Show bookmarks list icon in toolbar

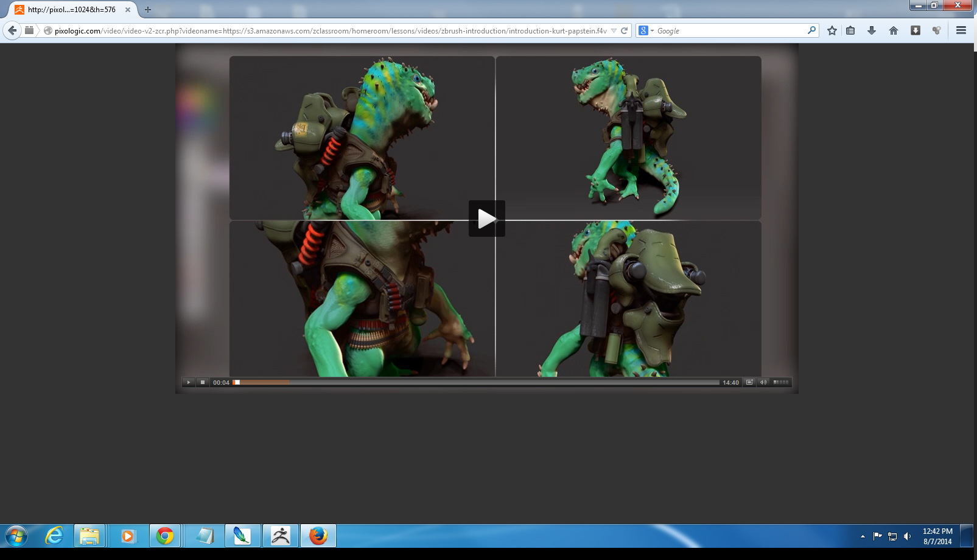click(850, 30)
